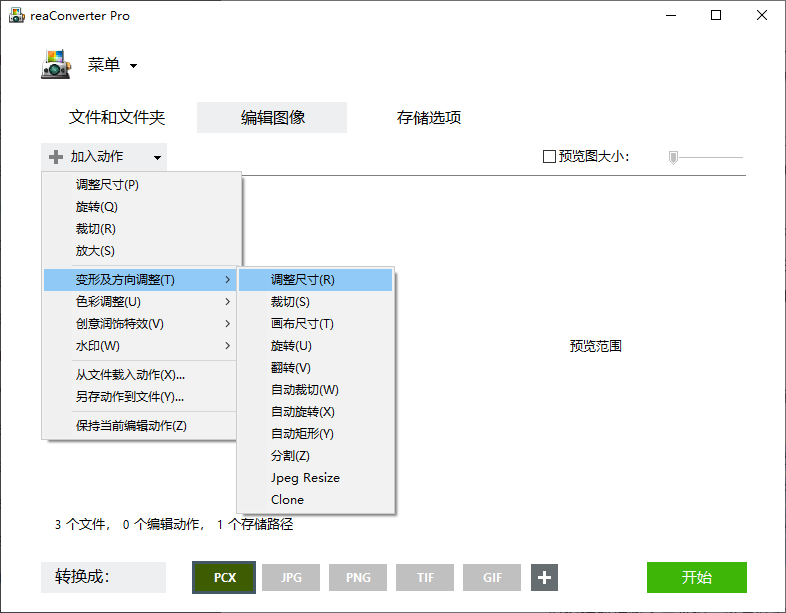Choose the GIF output format button
Image resolution: width=786 pixels, height=613 pixels.
[x=492, y=577]
